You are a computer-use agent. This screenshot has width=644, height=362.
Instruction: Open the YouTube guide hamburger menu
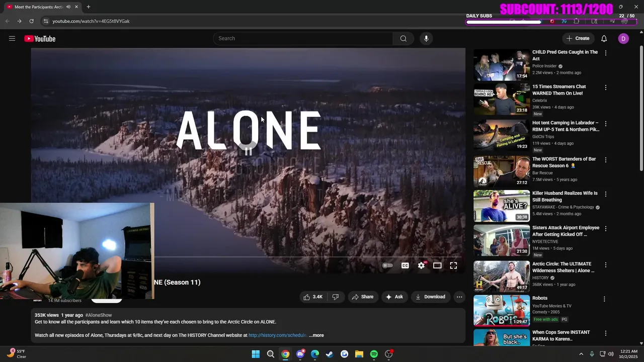tap(12, 39)
